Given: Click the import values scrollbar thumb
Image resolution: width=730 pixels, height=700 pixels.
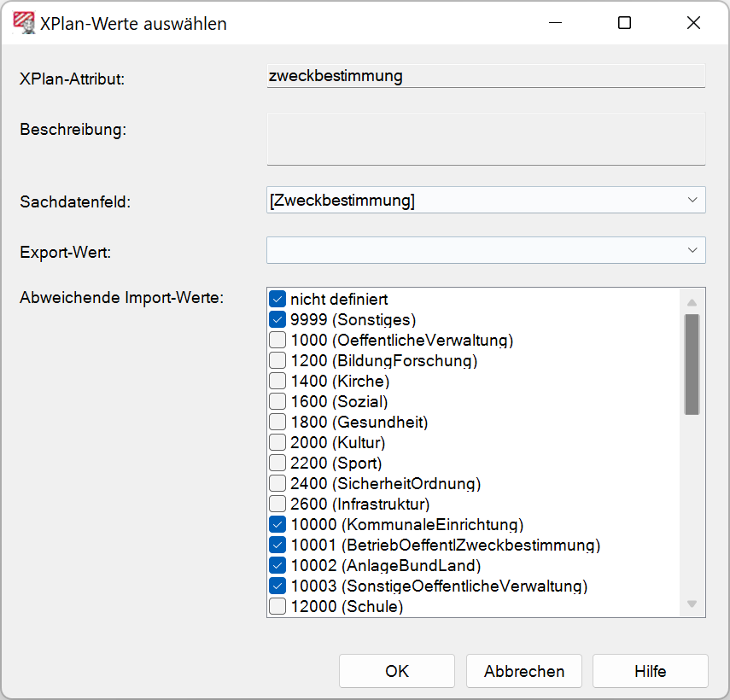Looking at the screenshot, I should point(692,364).
